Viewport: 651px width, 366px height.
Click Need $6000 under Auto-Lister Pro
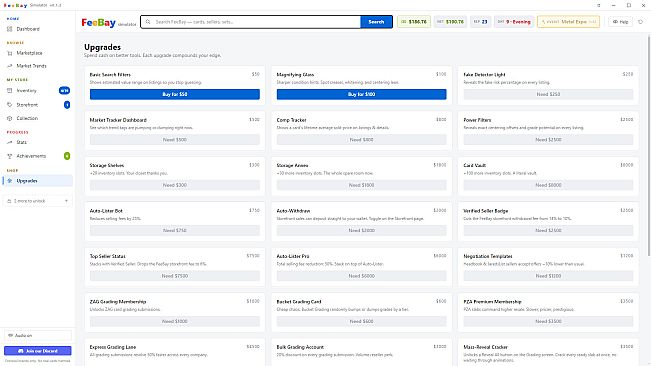[x=362, y=276]
